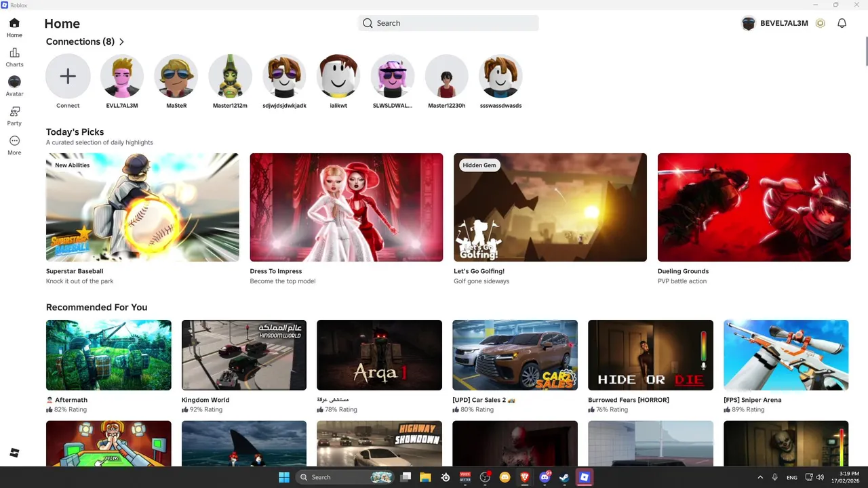
Task: Click the BEVEL7AL3M profile avatar
Action: click(749, 23)
